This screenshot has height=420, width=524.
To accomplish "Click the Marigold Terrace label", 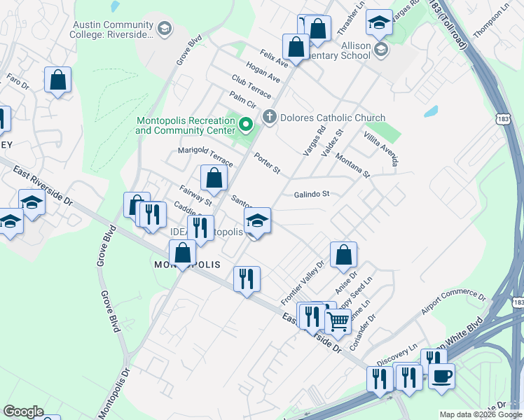I will click(x=205, y=157).
